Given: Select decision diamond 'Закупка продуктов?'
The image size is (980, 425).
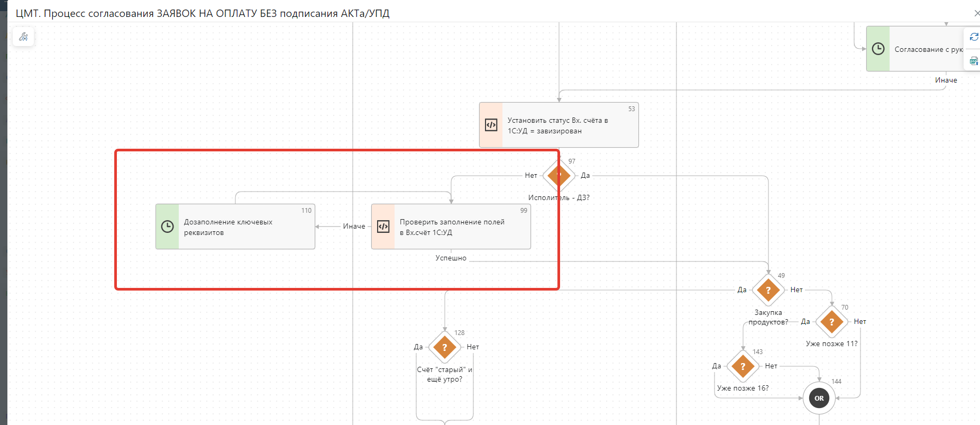Looking at the screenshot, I should (768, 290).
